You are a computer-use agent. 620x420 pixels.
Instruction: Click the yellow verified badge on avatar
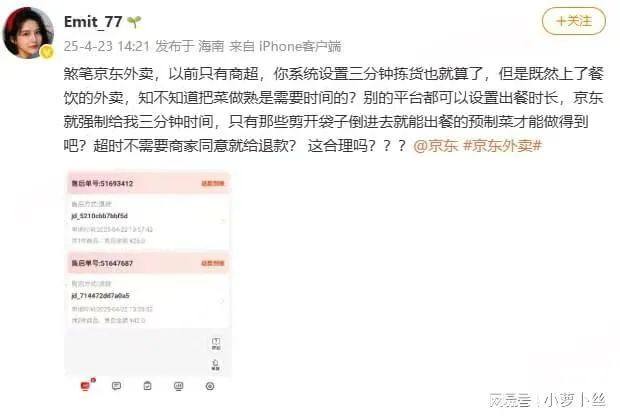47,51
